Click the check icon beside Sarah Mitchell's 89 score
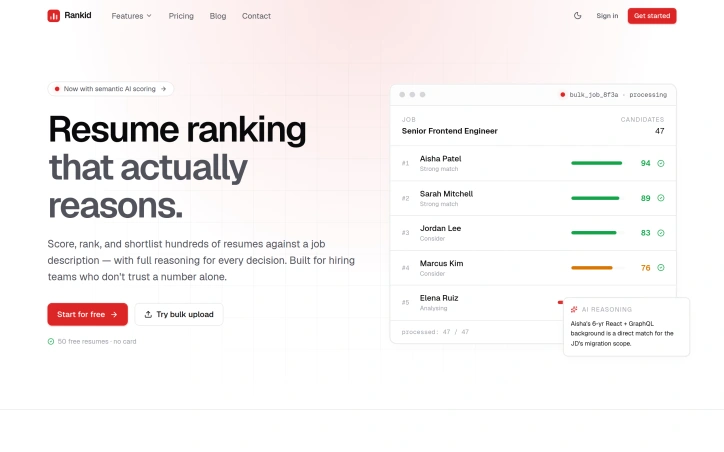Viewport: 724px width, 452px height. pyautogui.click(x=661, y=198)
